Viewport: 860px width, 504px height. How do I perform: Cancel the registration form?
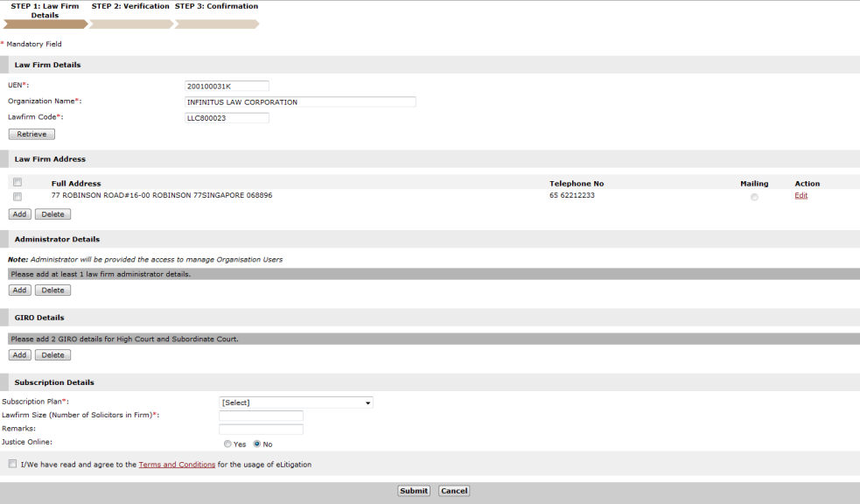454,491
